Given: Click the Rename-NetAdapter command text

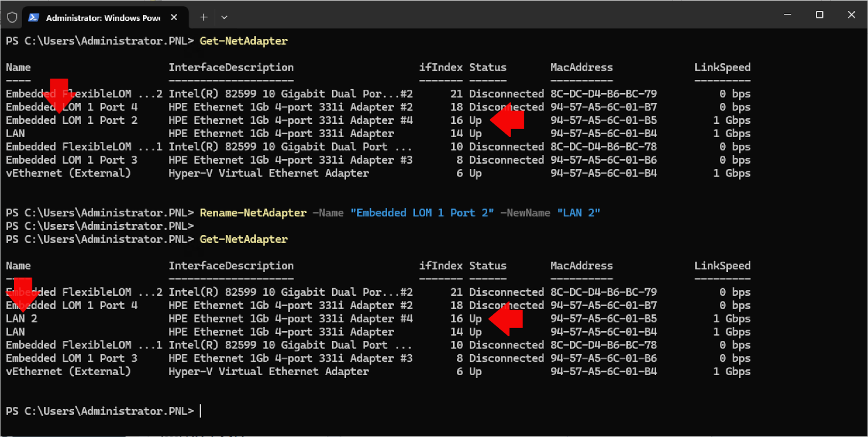Looking at the screenshot, I should [x=253, y=213].
